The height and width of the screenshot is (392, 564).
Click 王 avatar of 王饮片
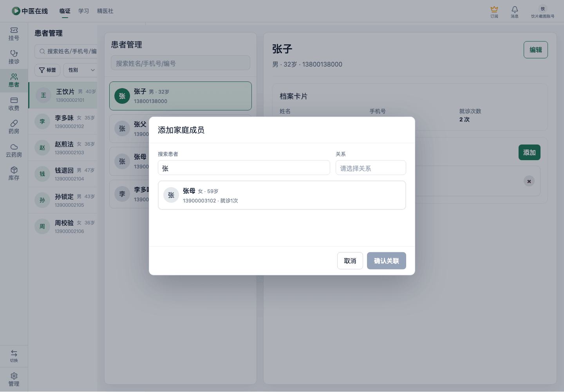[x=43, y=95]
